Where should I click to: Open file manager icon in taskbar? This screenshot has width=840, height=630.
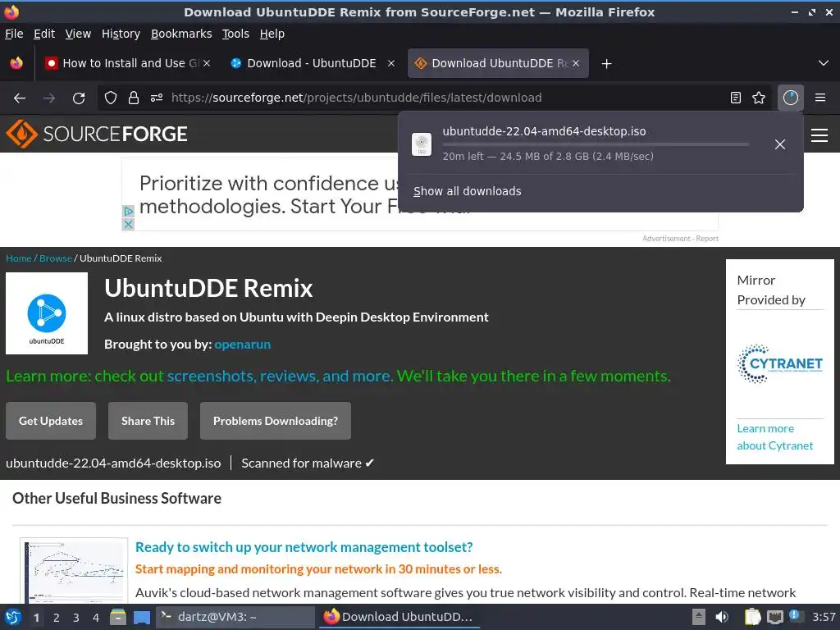click(118, 617)
